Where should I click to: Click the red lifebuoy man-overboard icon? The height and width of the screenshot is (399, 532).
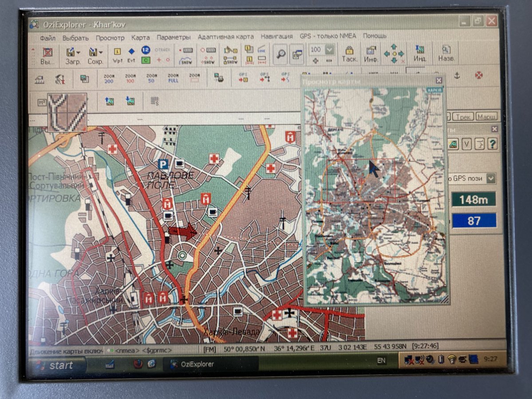point(478,75)
